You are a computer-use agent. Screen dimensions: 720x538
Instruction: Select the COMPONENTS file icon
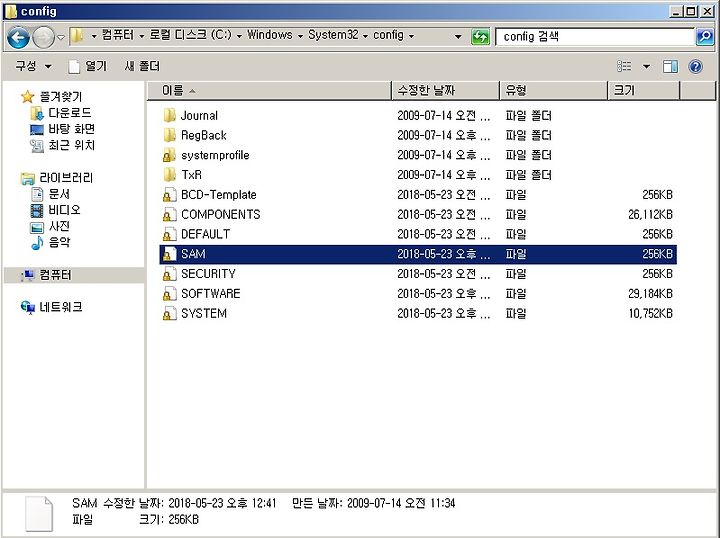[x=169, y=215]
